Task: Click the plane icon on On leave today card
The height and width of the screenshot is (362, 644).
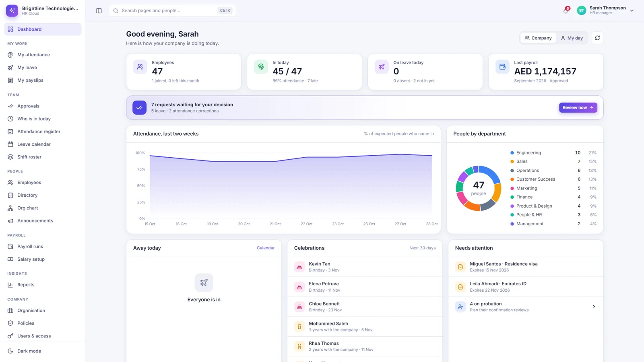Action: (x=382, y=67)
